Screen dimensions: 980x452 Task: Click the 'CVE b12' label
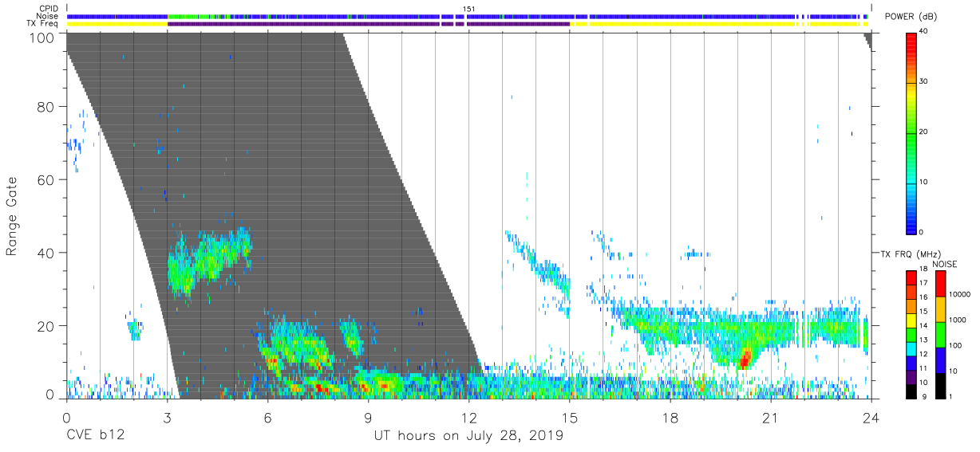96,436
